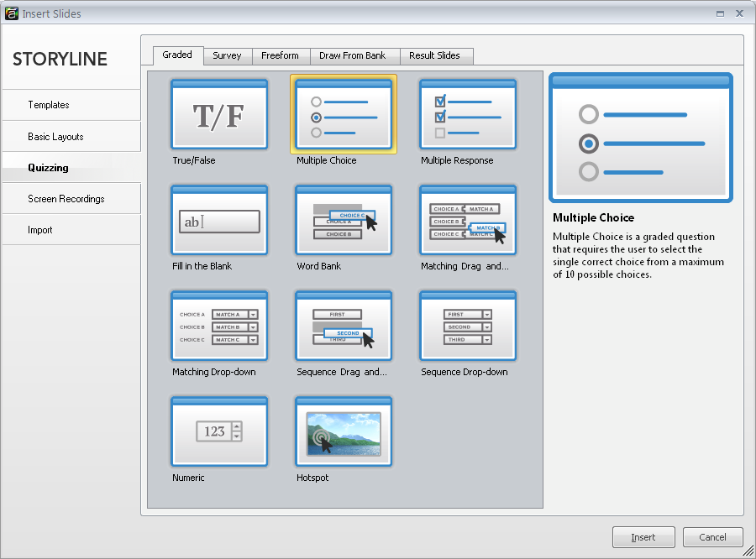Switch to the Freeform tab

[x=280, y=55]
